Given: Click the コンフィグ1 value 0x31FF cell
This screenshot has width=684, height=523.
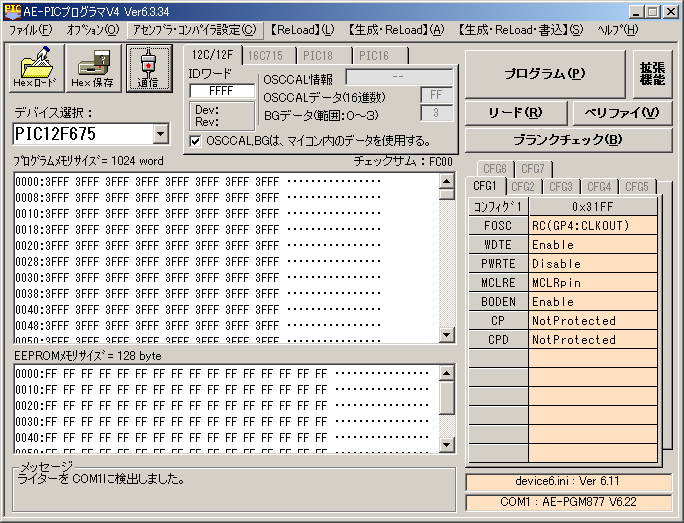Looking at the screenshot, I should (x=593, y=206).
